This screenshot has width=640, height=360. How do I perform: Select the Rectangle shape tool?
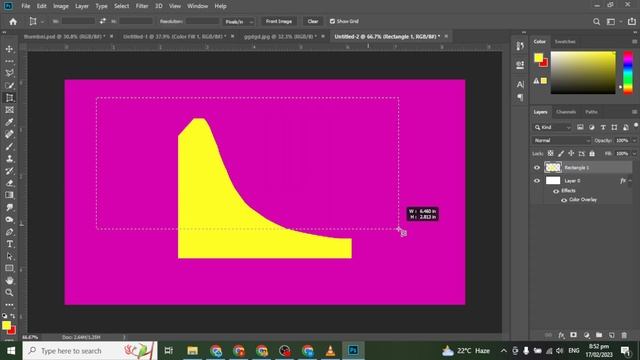(x=9, y=268)
